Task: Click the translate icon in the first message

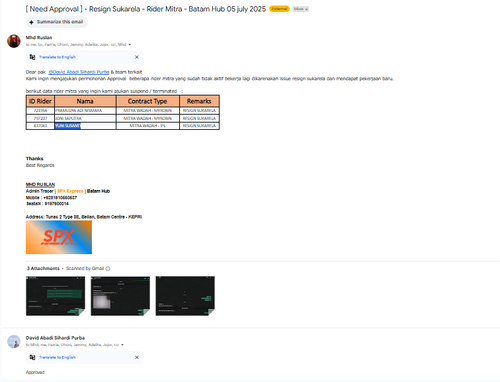Action: [32, 57]
